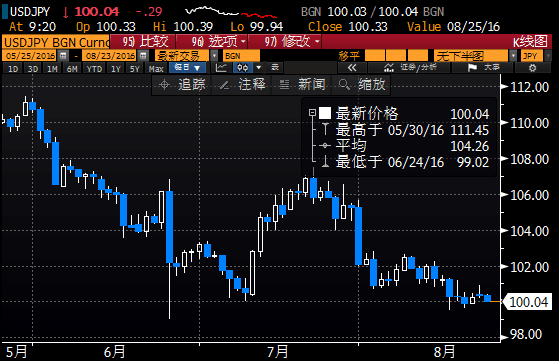Click the 99.02 low value in legend
The height and width of the screenshot is (361, 559).
473,162
